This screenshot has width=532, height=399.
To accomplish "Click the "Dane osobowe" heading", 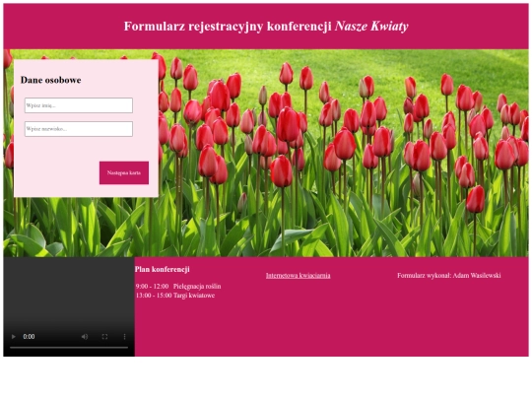I will [x=51, y=80].
